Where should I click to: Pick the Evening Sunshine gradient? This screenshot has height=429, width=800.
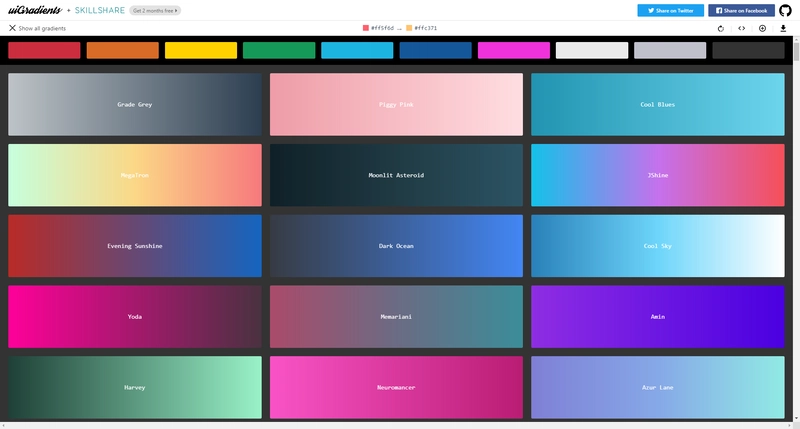(x=135, y=246)
